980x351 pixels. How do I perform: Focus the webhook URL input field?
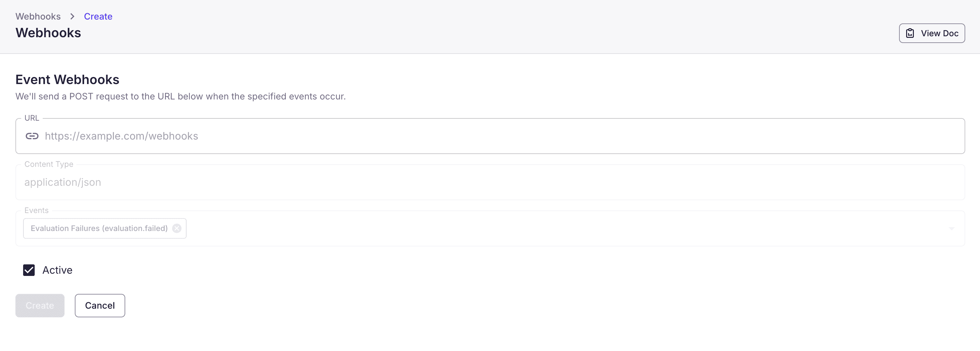point(494,136)
